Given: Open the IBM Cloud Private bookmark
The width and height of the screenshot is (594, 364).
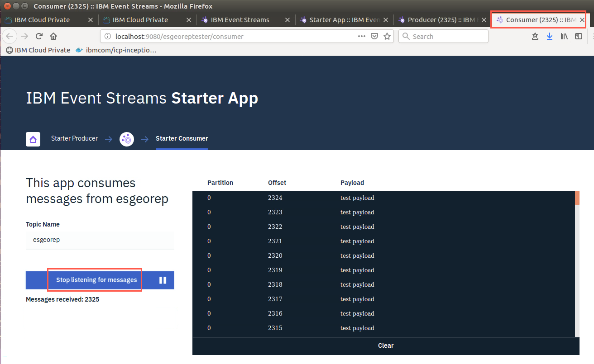Looking at the screenshot, I should 38,50.
